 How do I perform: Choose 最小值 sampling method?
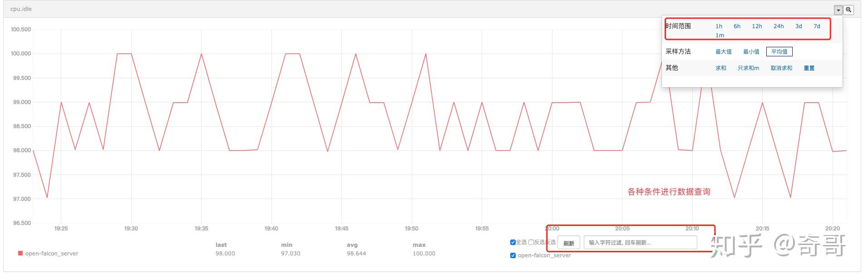(x=751, y=52)
